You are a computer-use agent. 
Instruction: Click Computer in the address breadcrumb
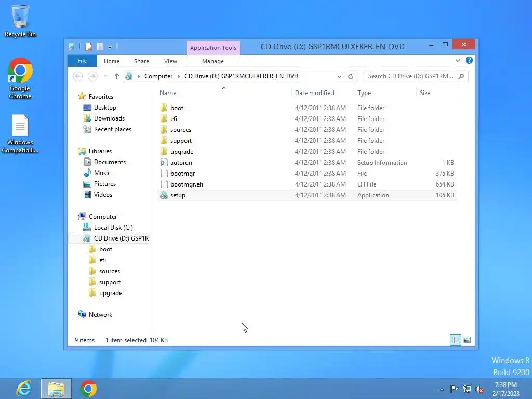(x=158, y=76)
